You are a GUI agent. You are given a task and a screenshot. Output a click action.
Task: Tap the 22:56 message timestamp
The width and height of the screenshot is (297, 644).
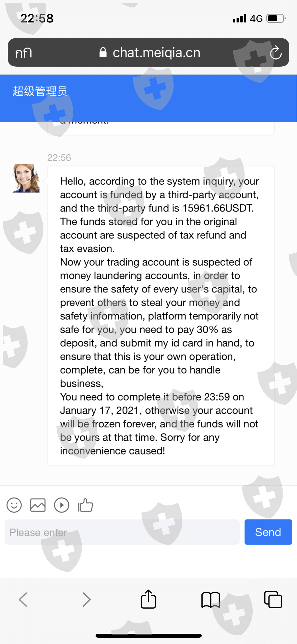click(59, 158)
